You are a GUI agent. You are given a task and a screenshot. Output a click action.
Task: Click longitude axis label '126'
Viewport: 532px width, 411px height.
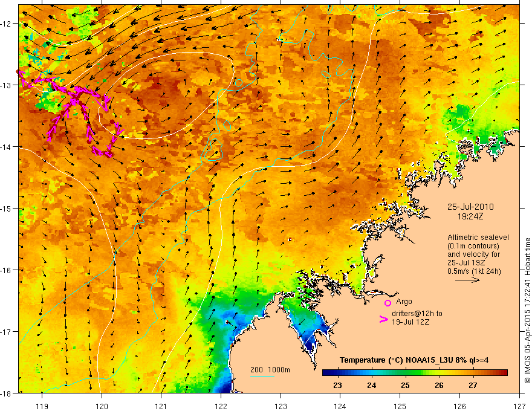click(x=459, y=406)
